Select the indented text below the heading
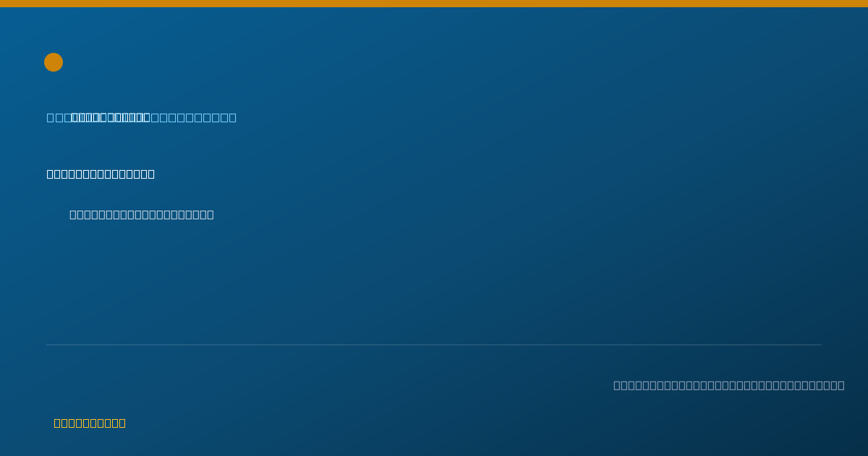The height and width of the screenshot is (456, 868). tap(142, 214)
